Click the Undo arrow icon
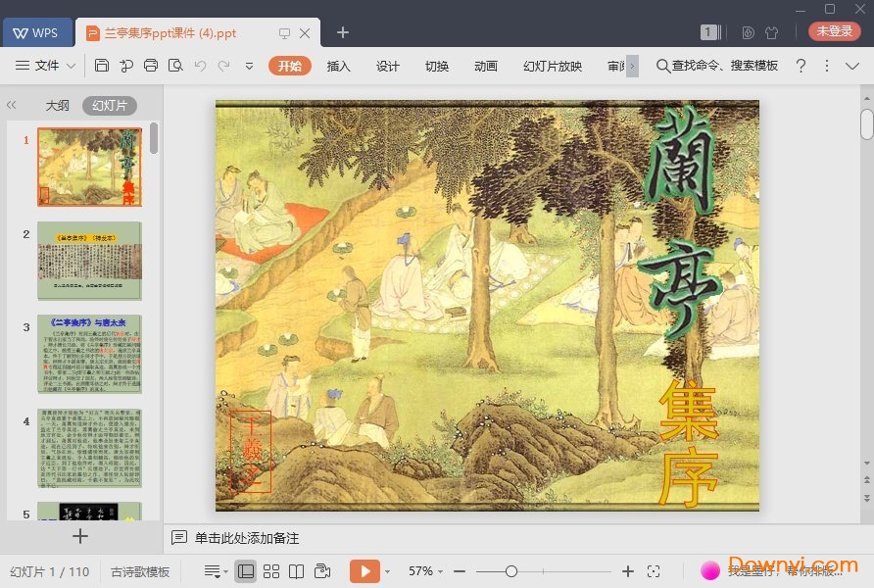This screenshot has height=588, width=874. [201, 65]
